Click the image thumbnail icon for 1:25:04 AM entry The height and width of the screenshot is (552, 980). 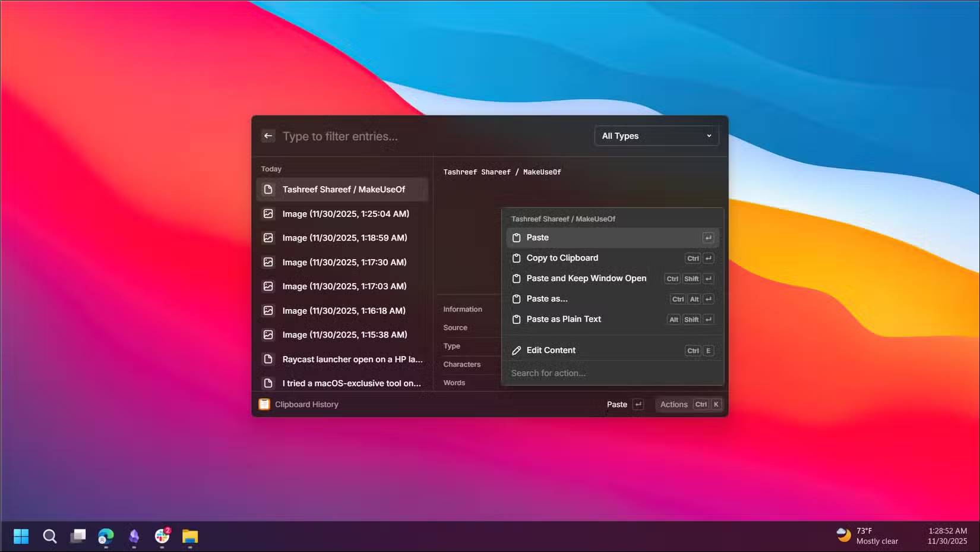point(269,213)
